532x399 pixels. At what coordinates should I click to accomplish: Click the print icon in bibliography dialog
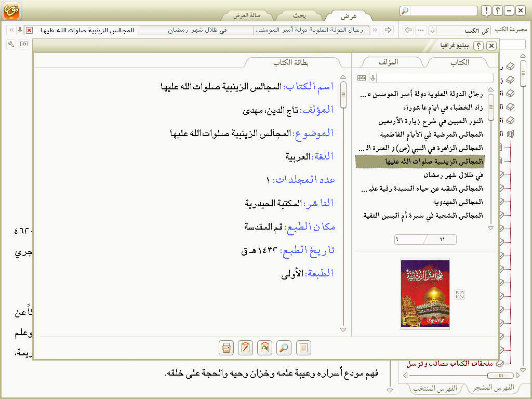pyautogui.click(x=227, y=348)
